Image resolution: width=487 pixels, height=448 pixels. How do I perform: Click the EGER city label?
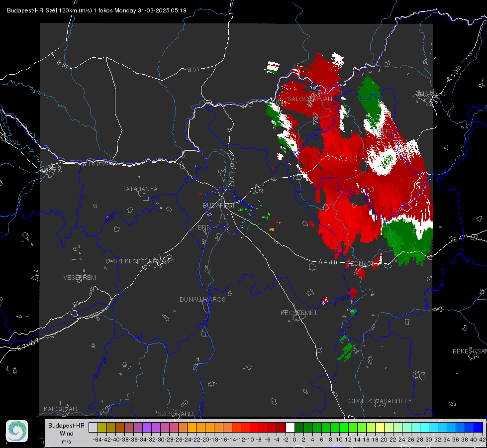coord(381,131)
